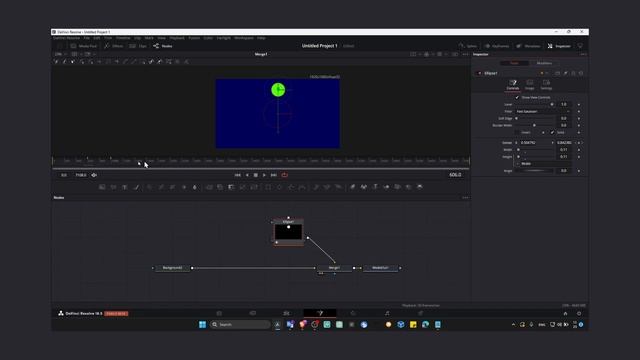Image resolution: width=640 pixels, height=360 pixels.
Task: Add a Fast Noise node from the toolbar
Action: point(113,187)
